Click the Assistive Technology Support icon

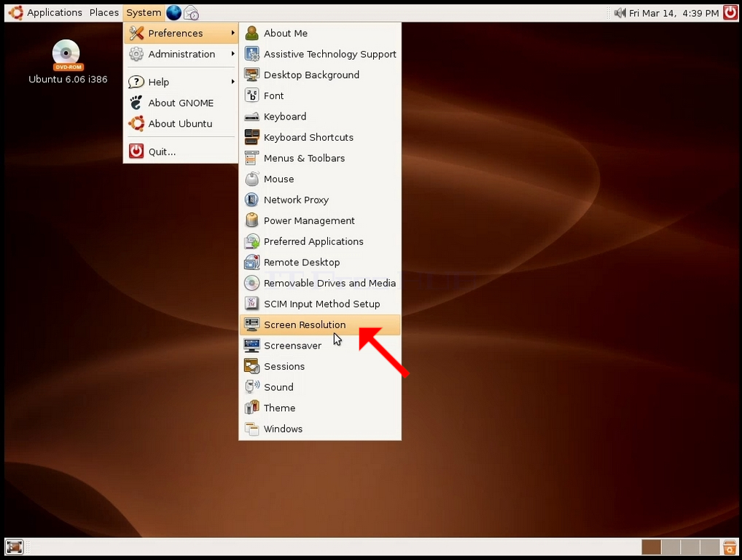tap(251, 54)
